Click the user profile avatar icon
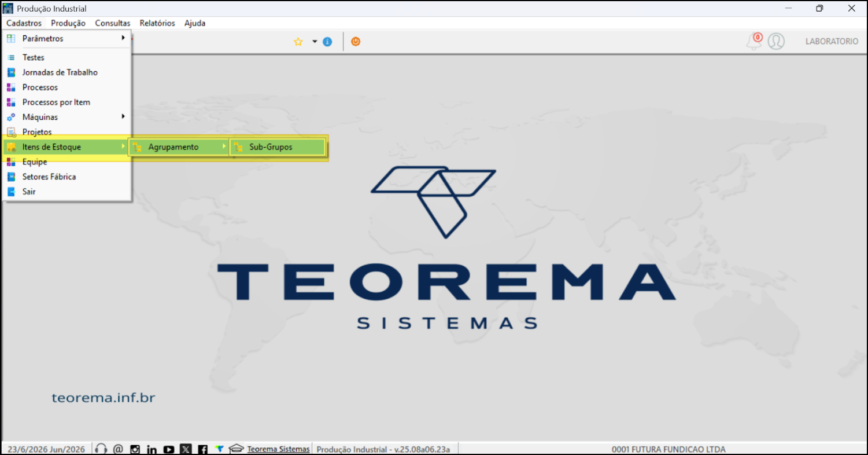The height and width of the screenshot is (455, 868). tap(776, 41)
